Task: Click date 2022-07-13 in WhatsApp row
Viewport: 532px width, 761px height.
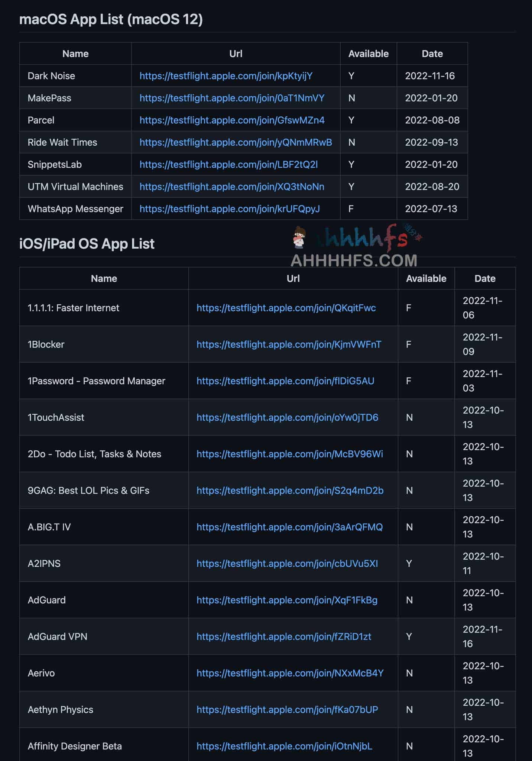Action: tap(431, 209)
